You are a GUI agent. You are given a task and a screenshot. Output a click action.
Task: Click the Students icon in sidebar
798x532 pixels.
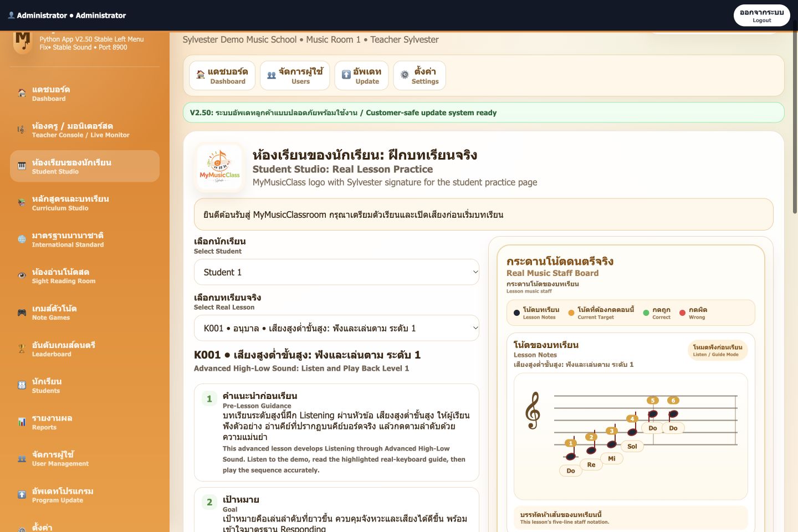click(x=22, y=386)
